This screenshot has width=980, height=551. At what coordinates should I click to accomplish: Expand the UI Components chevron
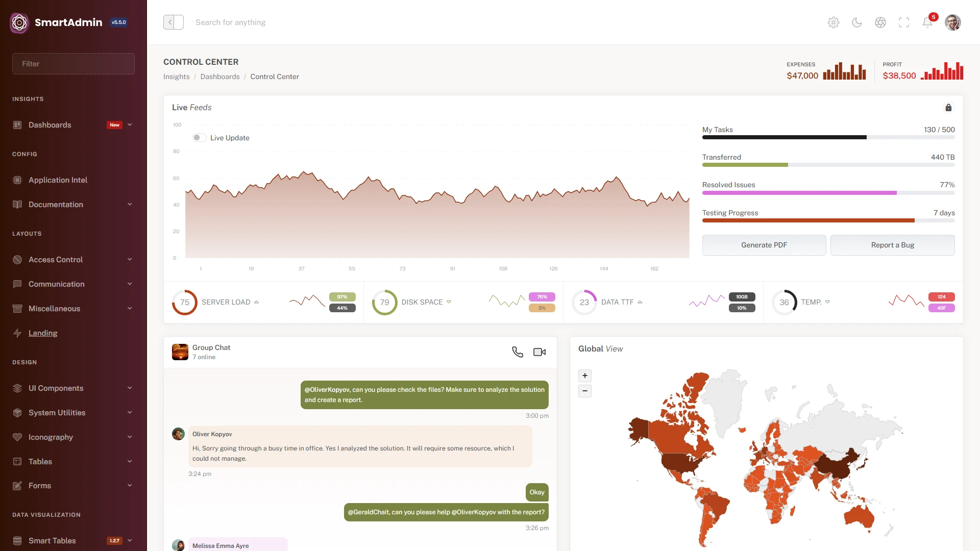pyautogui.click(x=130, y=388)
